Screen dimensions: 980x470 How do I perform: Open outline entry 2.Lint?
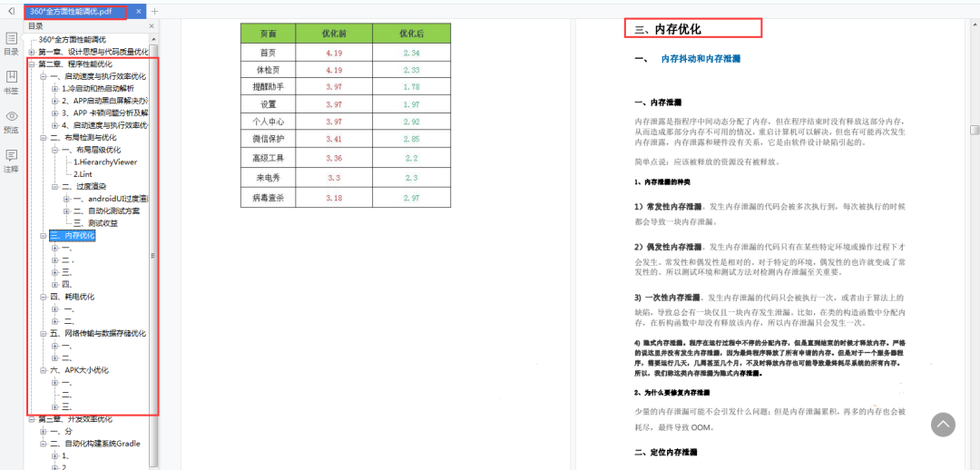point(83,174)
